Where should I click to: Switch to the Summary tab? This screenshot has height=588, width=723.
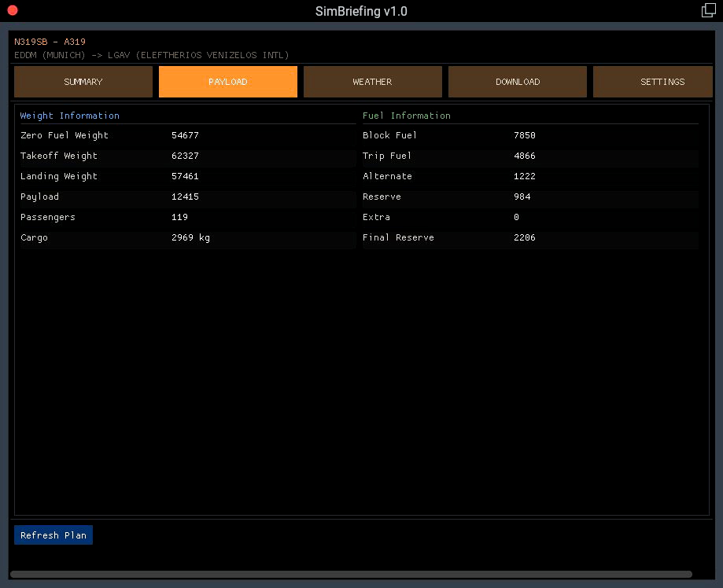(83, 82)
